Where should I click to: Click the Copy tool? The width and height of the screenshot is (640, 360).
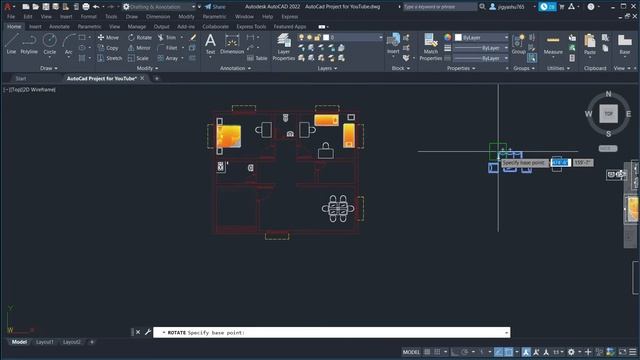point(108,48)
